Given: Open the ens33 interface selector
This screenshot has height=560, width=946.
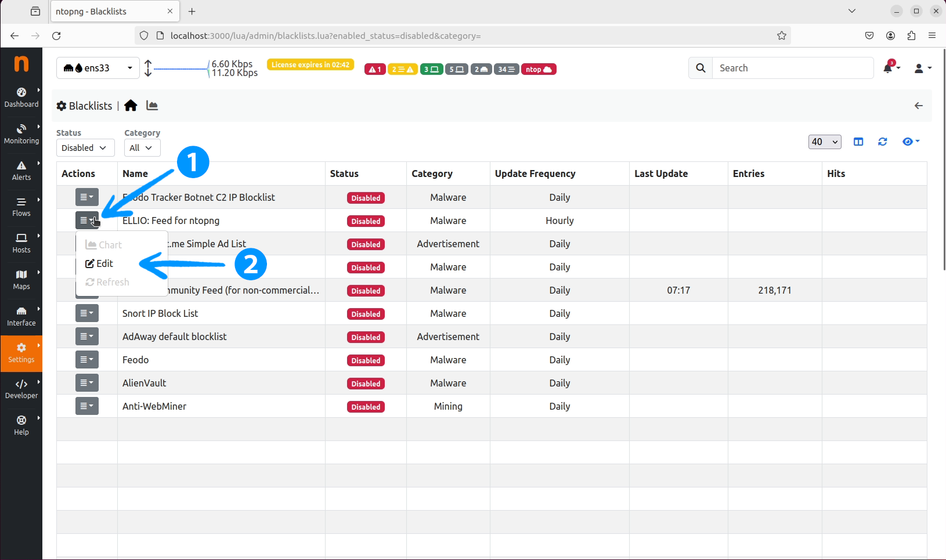Looking at the screenshot, I should click(98, 68).
